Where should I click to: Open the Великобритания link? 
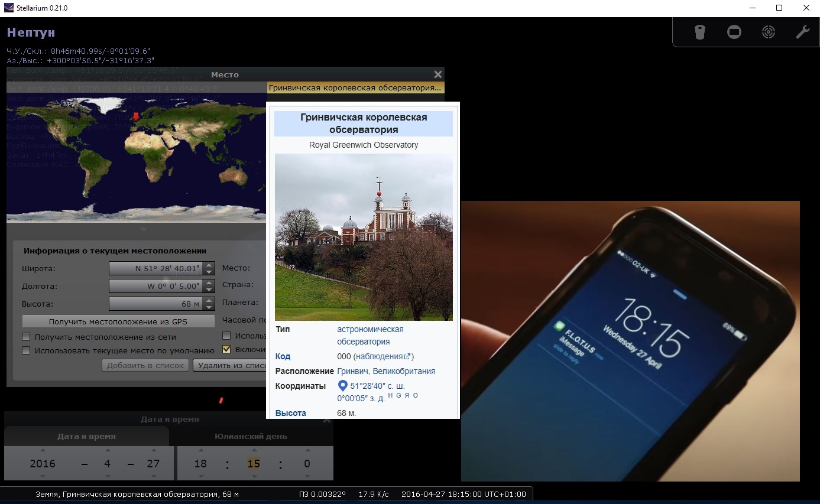coord(404,371)
